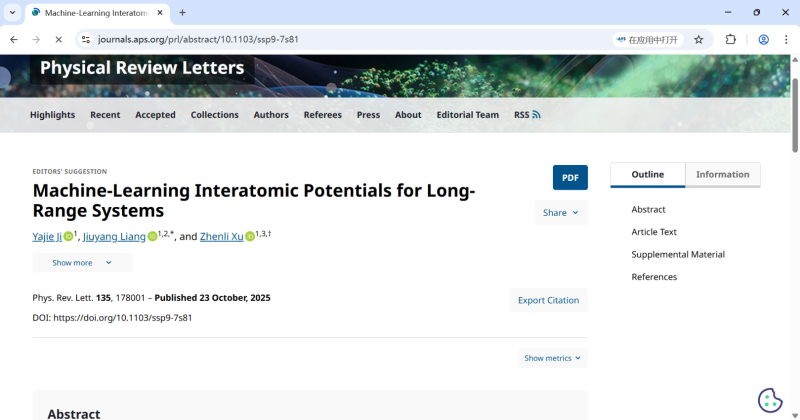800x420 pixels.
Task: Click Yajie Ji's ORCID icon
Action: coord(68,237)
